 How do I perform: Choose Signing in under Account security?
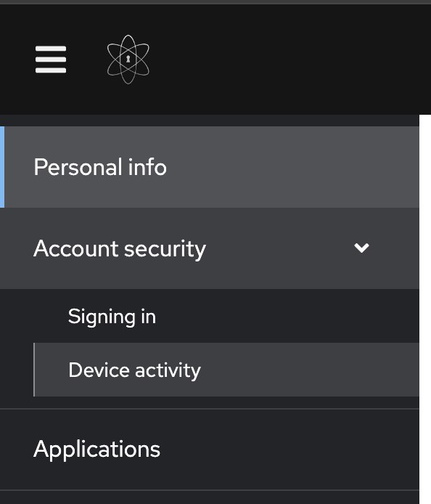[x=112, y=317]
